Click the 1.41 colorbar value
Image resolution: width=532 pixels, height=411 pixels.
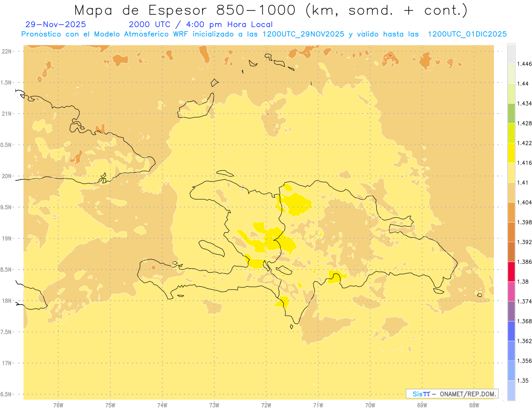click(x=523, y=183)
